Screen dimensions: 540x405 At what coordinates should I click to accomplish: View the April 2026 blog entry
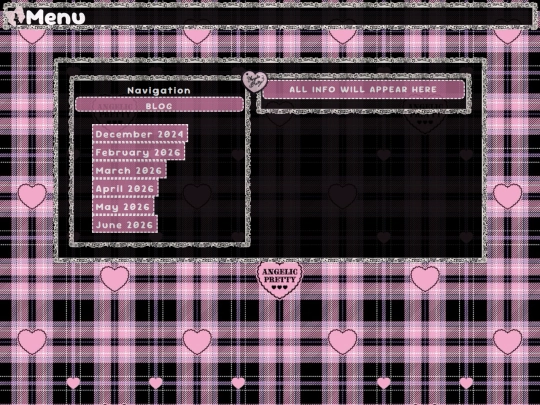(x=125, y=188)
